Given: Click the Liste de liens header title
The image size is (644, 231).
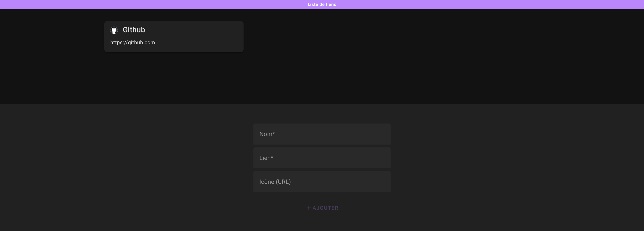Looking at the screenshot, I should [322, 4].
